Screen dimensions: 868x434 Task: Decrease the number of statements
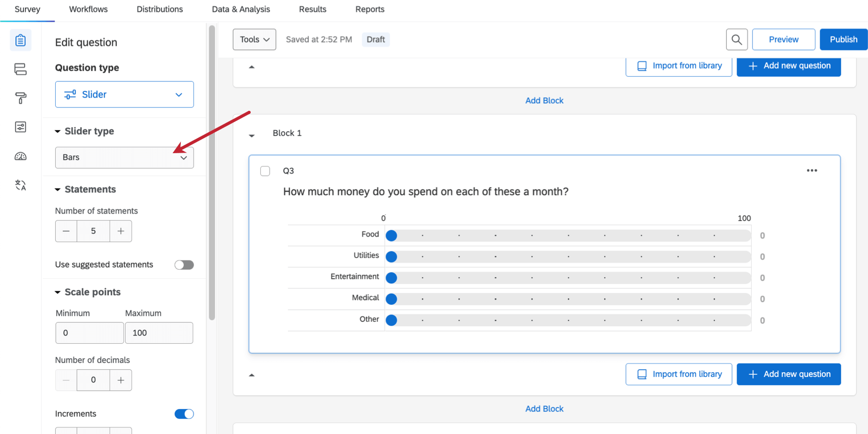66,231
